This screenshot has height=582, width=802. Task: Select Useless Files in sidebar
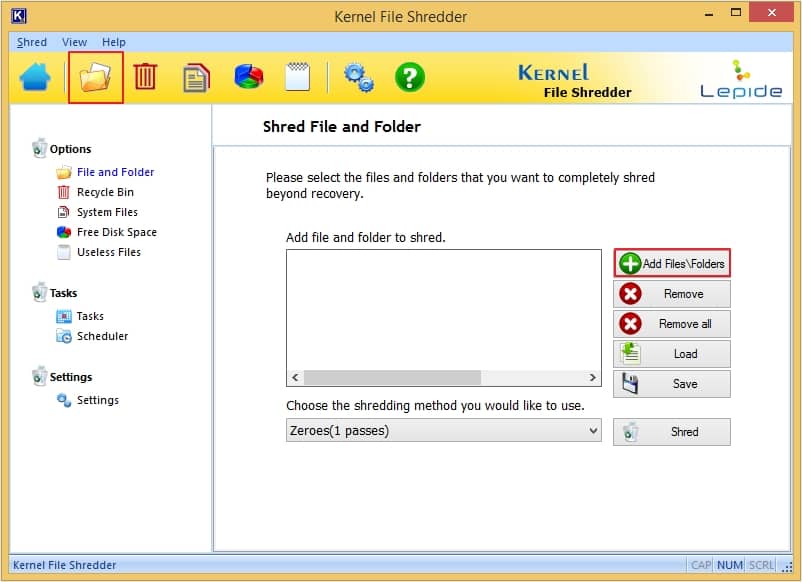point(109,252)
